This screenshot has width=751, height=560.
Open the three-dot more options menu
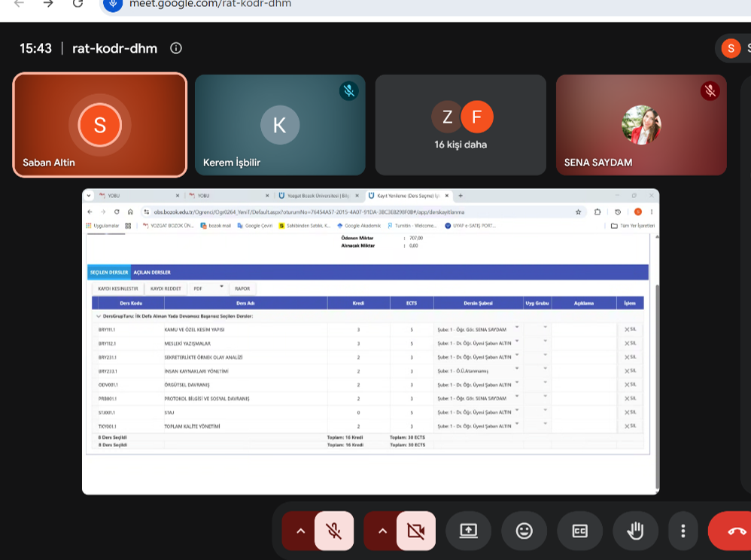[x=683, y=531]
